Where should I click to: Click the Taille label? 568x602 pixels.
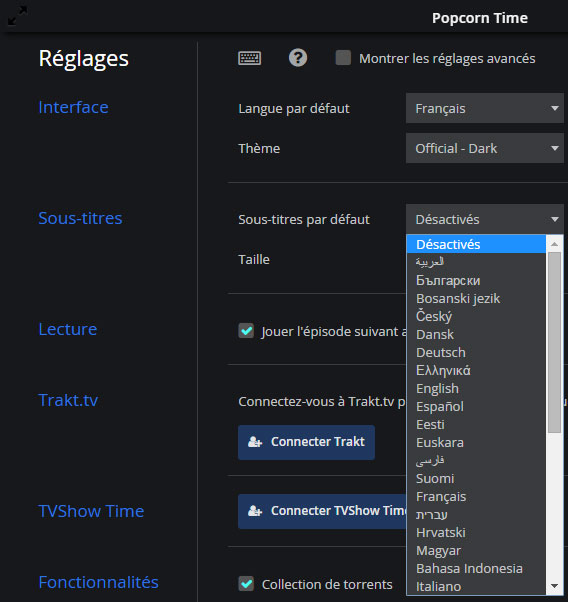[254, 260]
